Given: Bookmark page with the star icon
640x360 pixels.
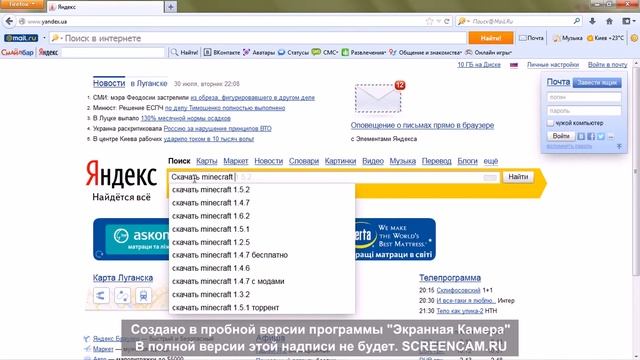Looking at the screenshot, I should coord(429,21).
